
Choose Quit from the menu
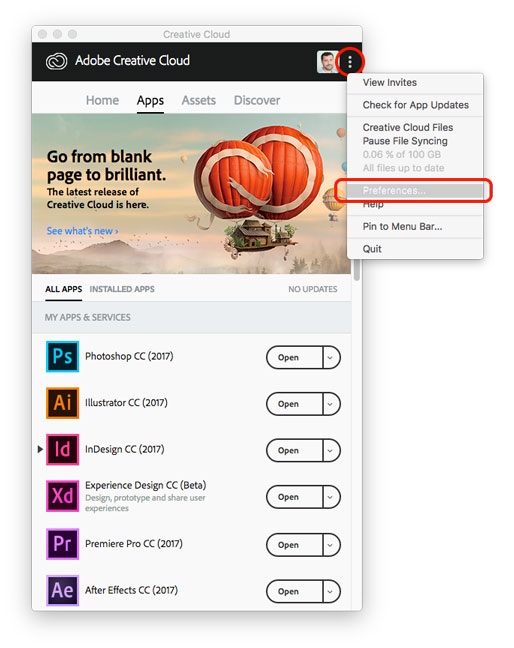click(415, 249)
